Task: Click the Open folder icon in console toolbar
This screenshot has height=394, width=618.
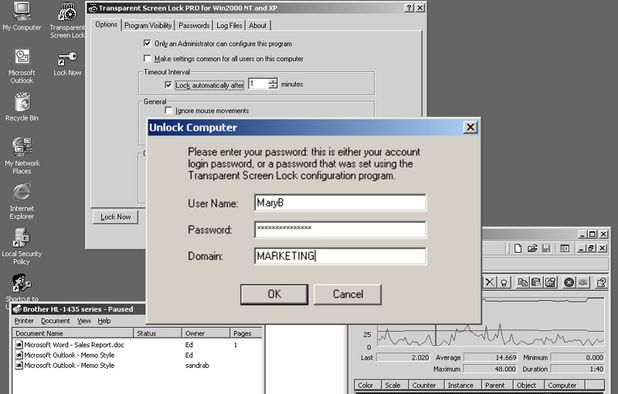Action: point(532,248)
